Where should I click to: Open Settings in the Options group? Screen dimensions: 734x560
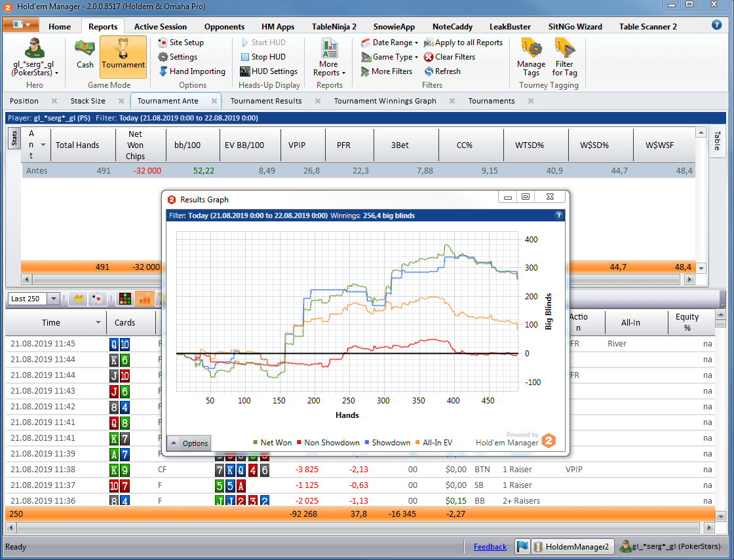[178, 57]
